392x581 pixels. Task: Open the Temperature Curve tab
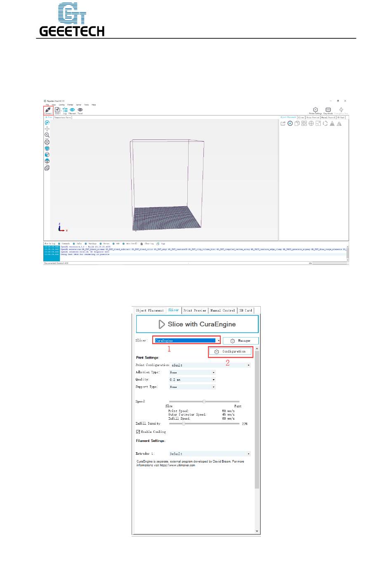click(x=63, y=118)
